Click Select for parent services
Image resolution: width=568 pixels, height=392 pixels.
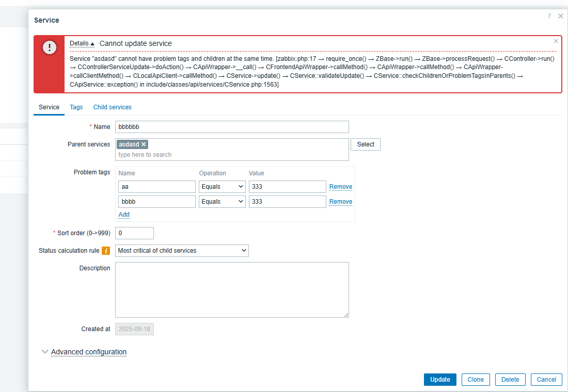[365, 144]
